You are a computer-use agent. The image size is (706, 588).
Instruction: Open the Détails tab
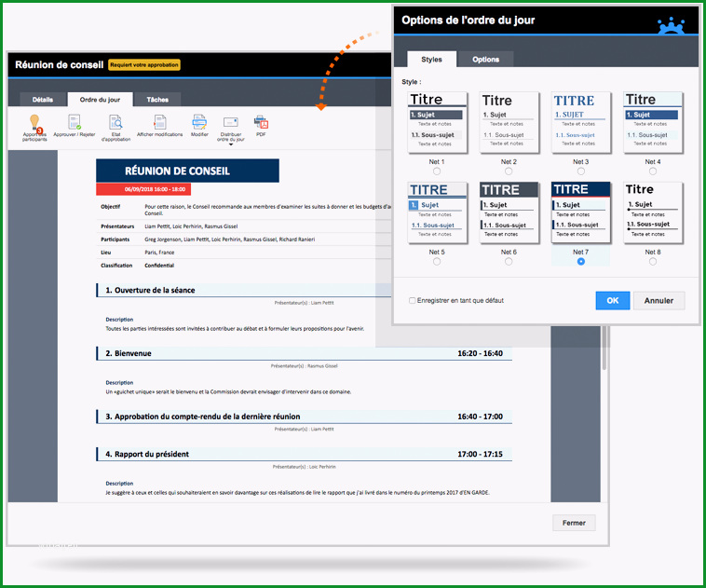43,100
